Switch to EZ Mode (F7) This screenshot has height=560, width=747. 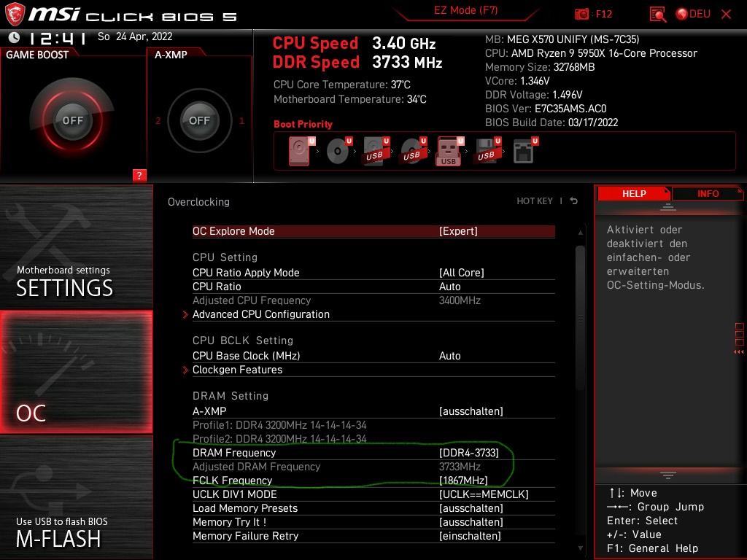465,10
